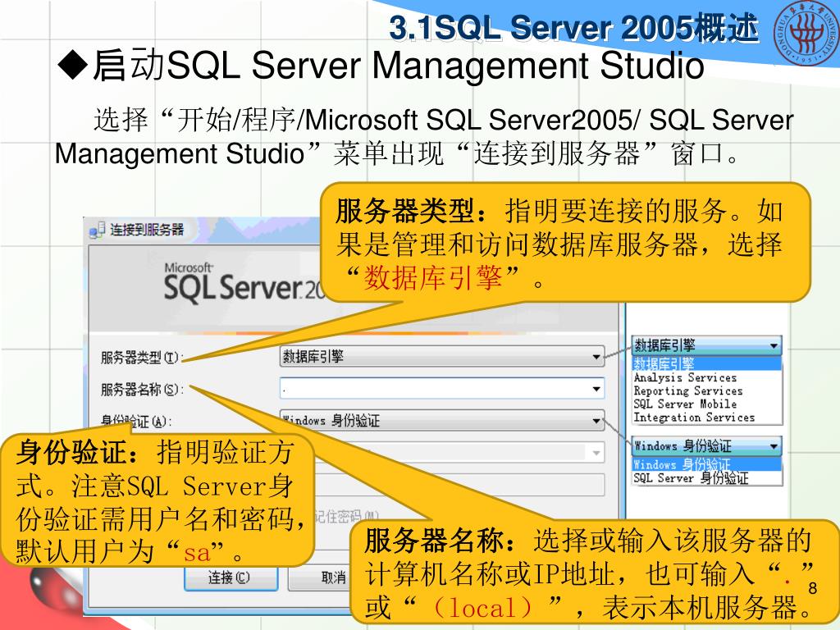This screenshot has height=630, width=840.
Task: Expand the Windows 身份验证 callout combo arrow
Action: tap(774, 445)
